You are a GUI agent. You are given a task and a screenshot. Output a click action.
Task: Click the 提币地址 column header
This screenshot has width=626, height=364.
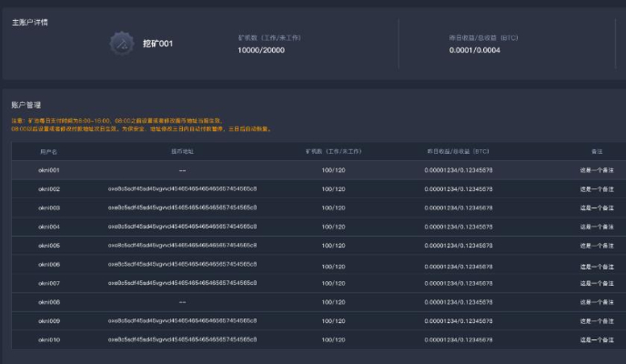[183, 152]
